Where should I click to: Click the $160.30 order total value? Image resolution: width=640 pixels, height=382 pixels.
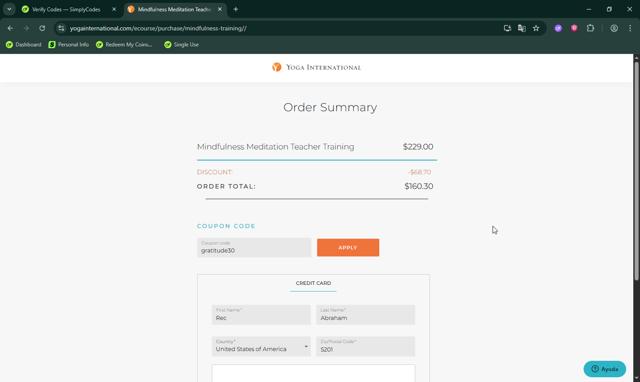pyautogui.click(x=418, y=186)
